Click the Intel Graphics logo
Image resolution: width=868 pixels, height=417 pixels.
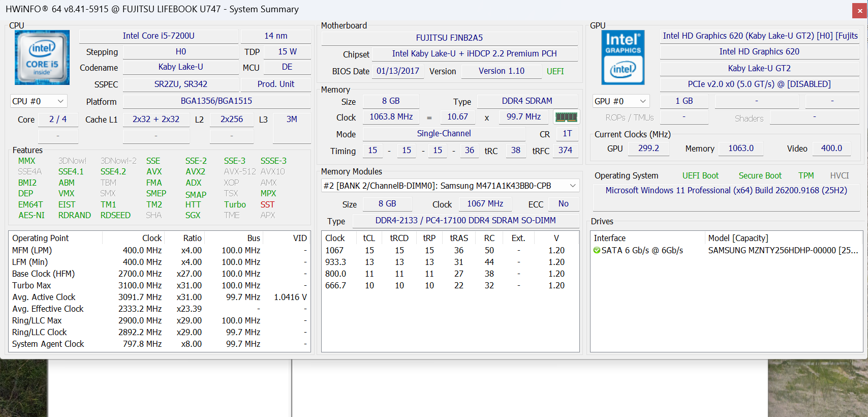pyautogui.click(x=623, y=57)
